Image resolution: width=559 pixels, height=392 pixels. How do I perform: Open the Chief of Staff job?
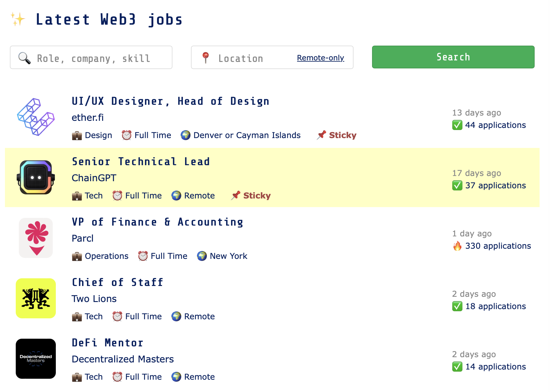pyautogui.click(x=118, y=283)
